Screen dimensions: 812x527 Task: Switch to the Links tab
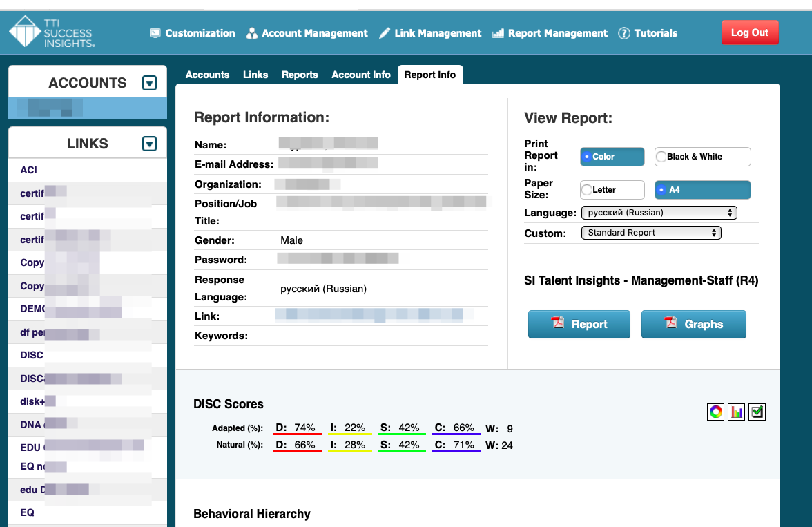point(255,75)
